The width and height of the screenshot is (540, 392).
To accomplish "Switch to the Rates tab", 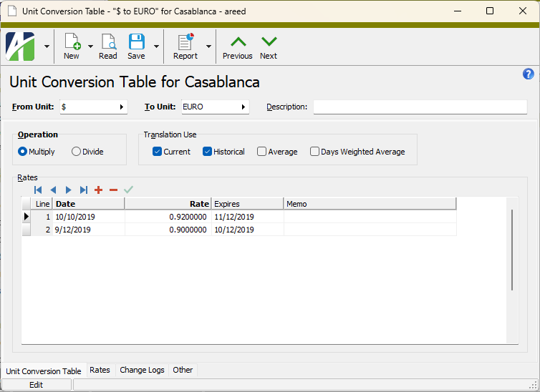I will [100, 371].
